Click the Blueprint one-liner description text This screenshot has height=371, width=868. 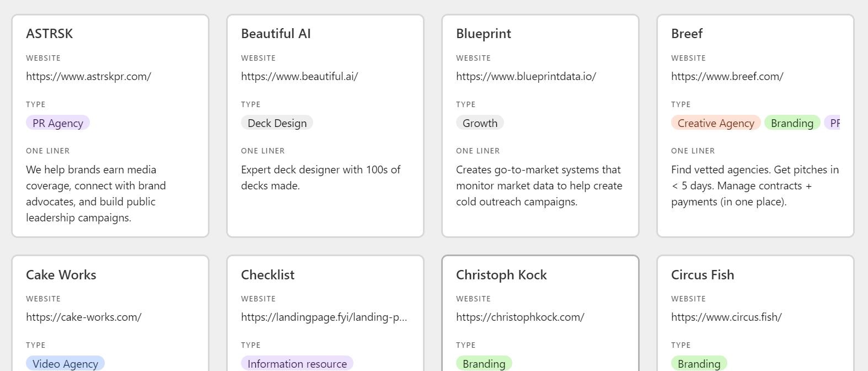pyautogui.click(x=539, y=185)
